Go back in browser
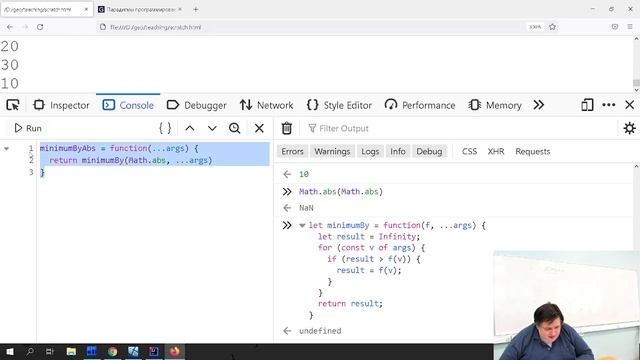Viewport: 640px width, 360px height. click(10, 27)
